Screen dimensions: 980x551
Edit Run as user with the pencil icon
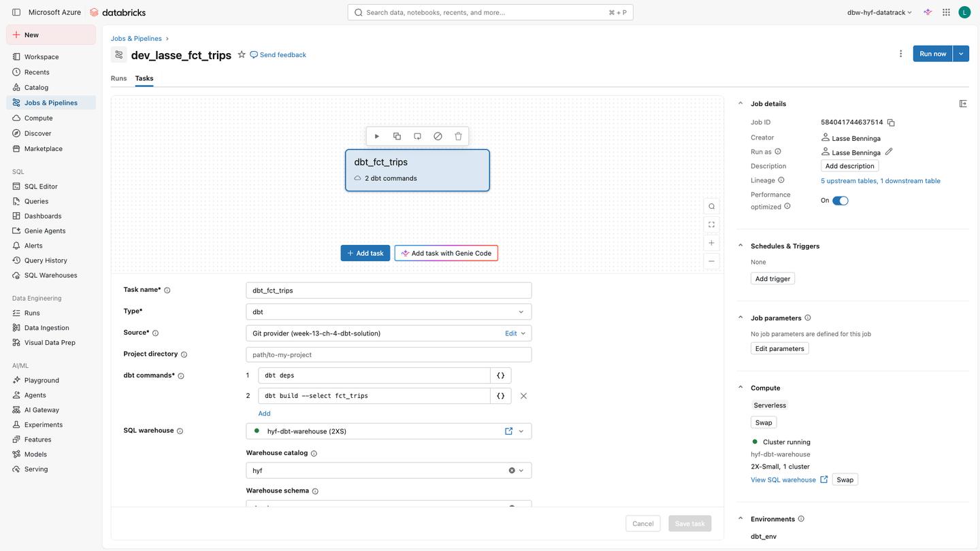coord(889,152)
